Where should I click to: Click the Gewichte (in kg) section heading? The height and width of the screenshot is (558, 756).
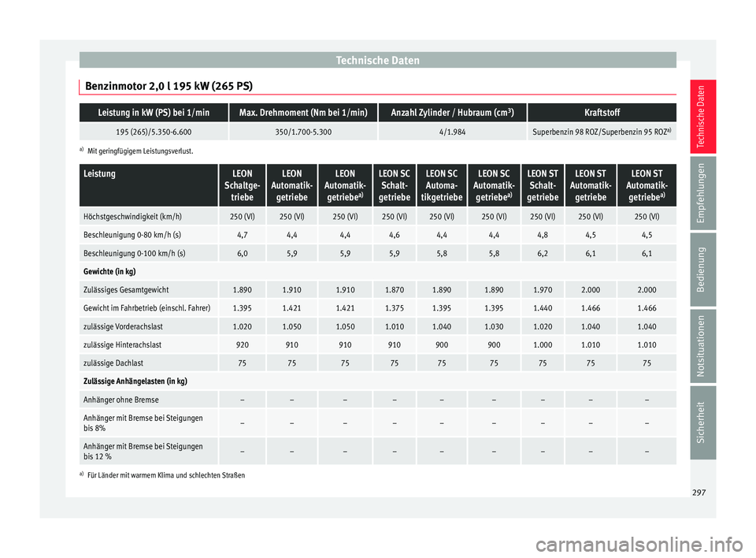[x=109, y=272]
